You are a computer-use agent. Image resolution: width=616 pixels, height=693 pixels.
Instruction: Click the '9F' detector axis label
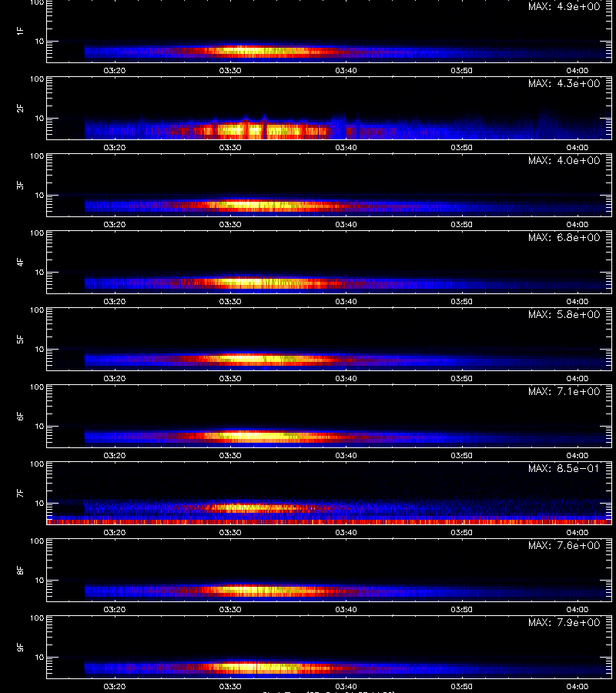pos(20,647)
